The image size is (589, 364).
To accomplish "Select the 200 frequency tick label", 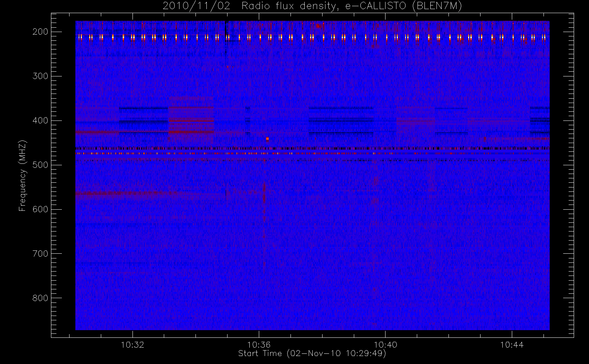I will [40, 32].
